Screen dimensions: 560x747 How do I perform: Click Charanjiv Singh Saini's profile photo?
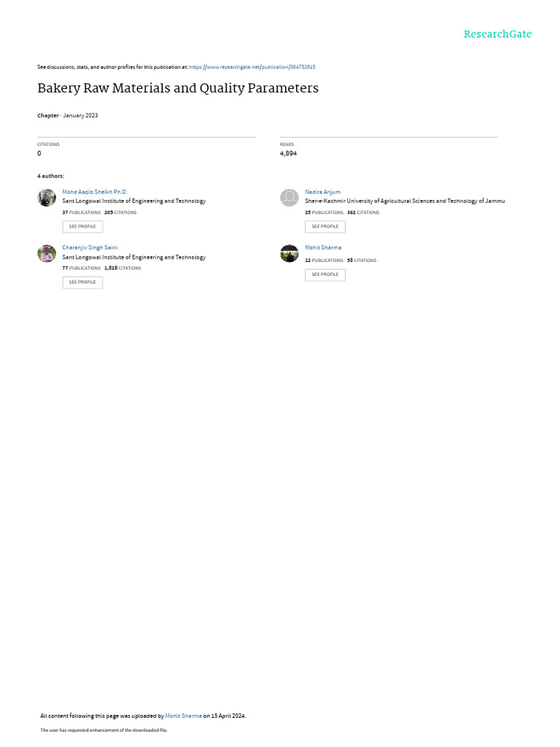[x=47, y=253]
